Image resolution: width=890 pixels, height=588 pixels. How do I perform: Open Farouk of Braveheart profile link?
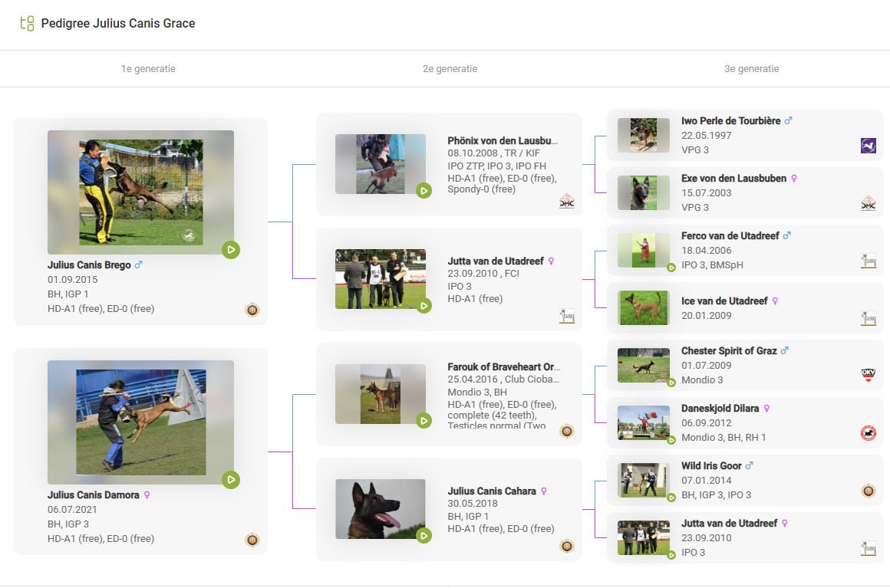point(503,367)
